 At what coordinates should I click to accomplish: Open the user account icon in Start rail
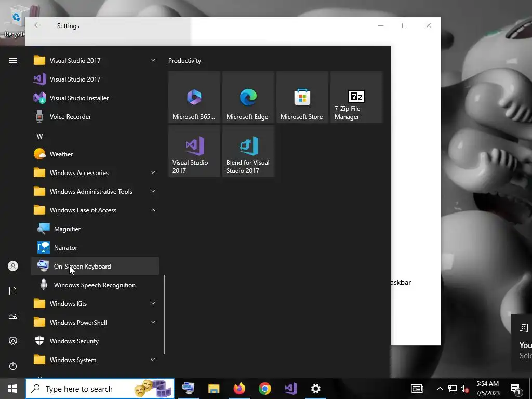coord(13,266)
